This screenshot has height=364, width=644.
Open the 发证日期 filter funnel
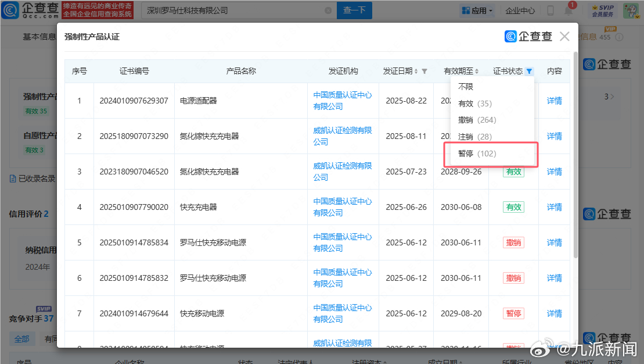click(424, 71)
